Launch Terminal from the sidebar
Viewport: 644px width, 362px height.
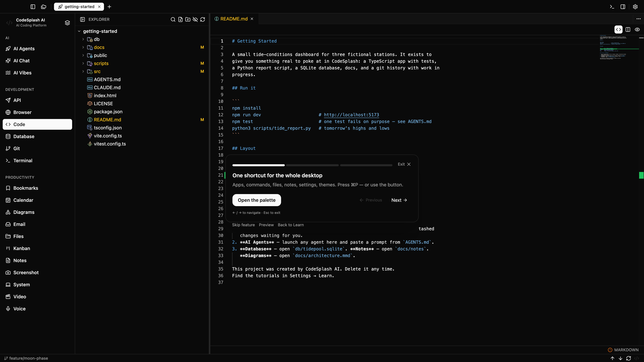37,160
